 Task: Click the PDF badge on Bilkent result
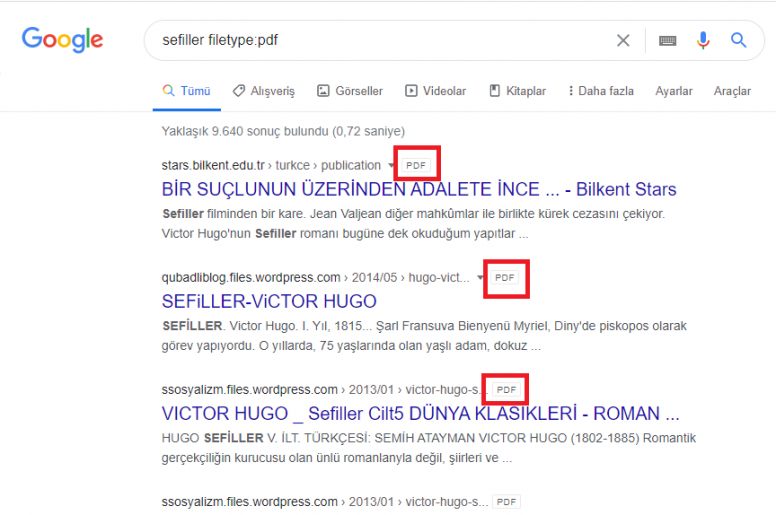tap(416, 165)
